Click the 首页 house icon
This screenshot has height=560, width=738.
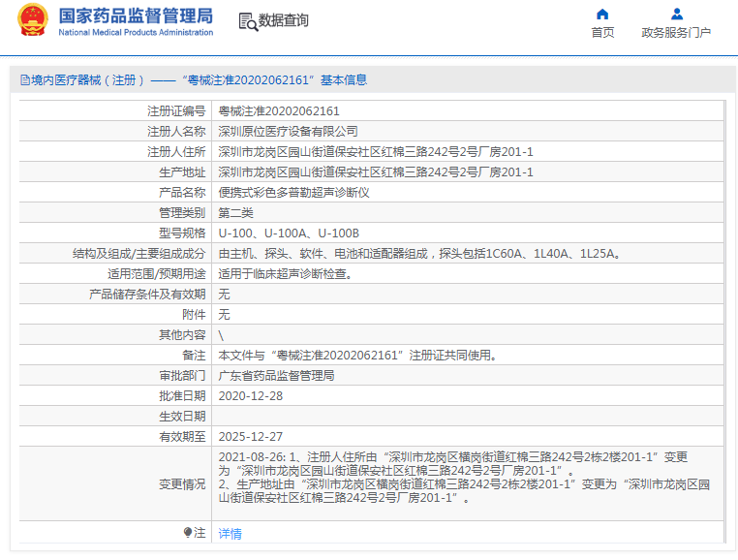tap(602, 15)
